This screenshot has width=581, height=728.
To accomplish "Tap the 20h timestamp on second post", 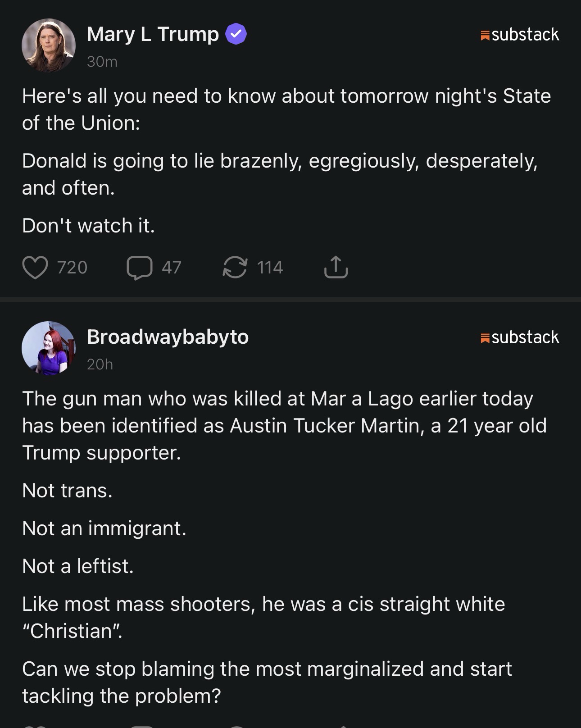I will (x=100, y=364).
